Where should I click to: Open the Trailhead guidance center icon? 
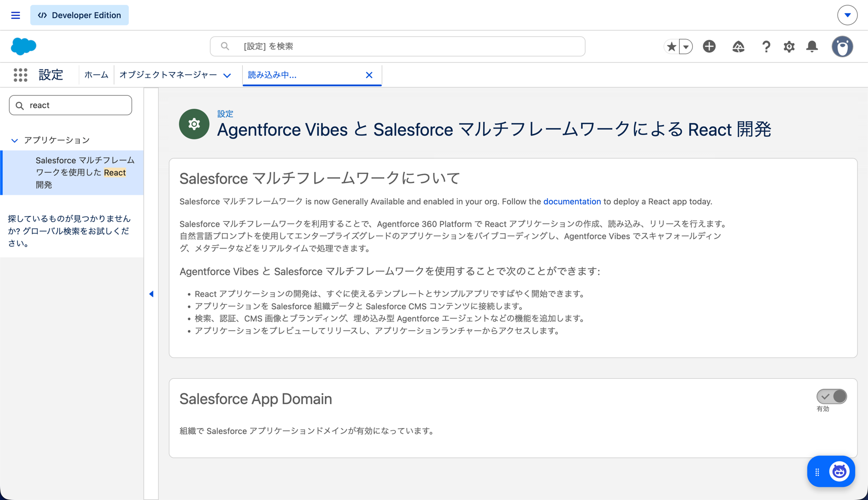click(738, 47)
